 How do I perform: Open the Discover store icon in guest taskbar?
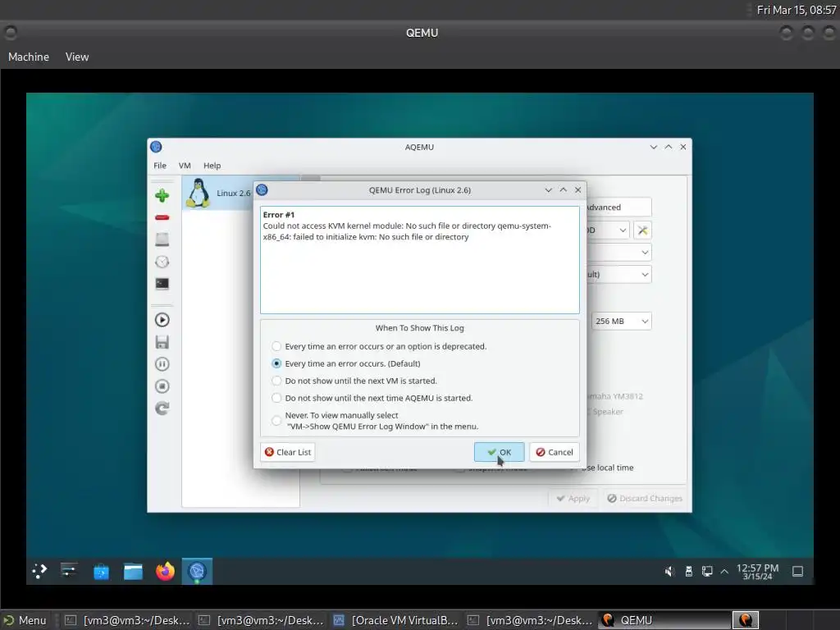tap(101, 572)
